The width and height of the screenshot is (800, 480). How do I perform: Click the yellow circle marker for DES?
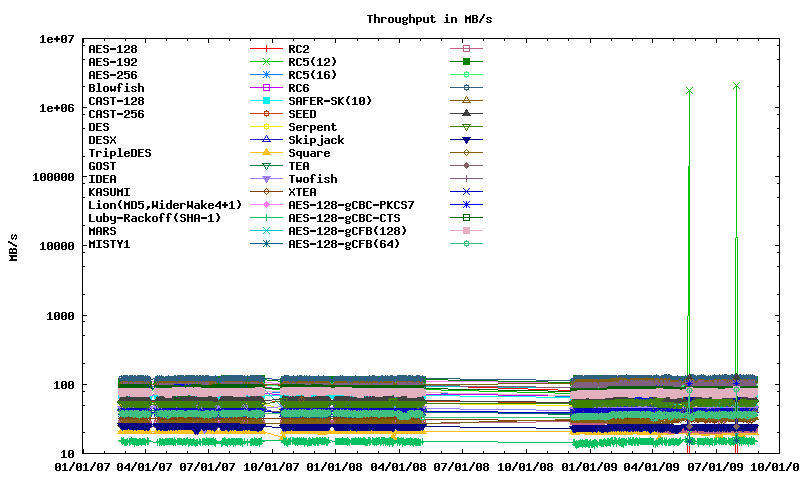266,126
